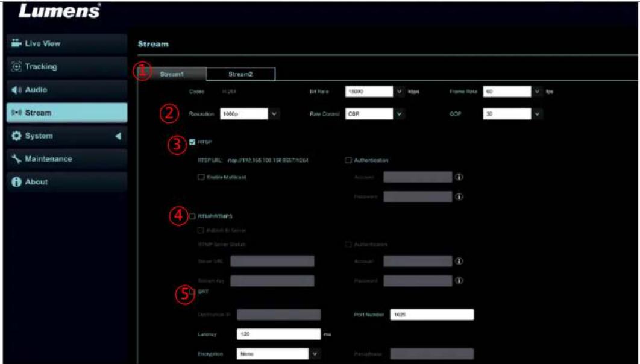The image size is (640, 364).
Task: Select Stream in the sidebar menu
Action: click(x=67, y=113)
